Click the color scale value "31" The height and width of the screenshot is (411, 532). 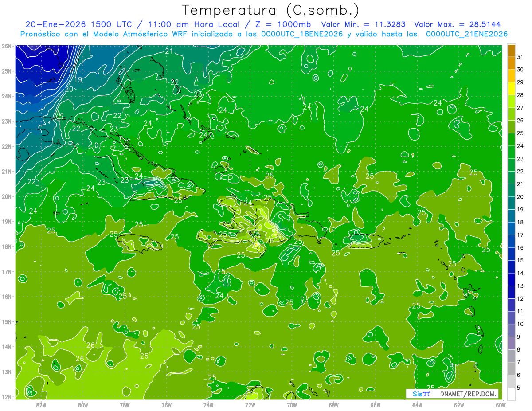pos(520,57)
